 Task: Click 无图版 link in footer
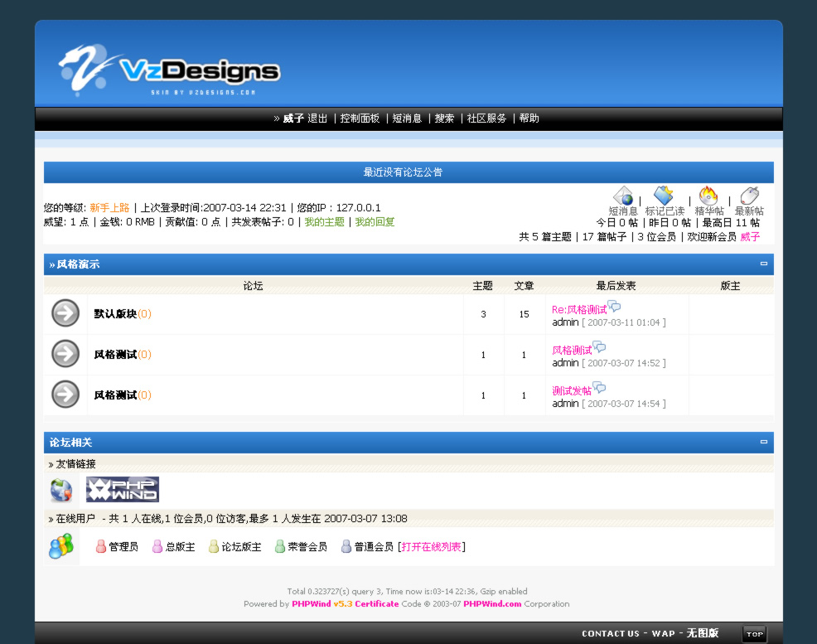pos(703,633)
